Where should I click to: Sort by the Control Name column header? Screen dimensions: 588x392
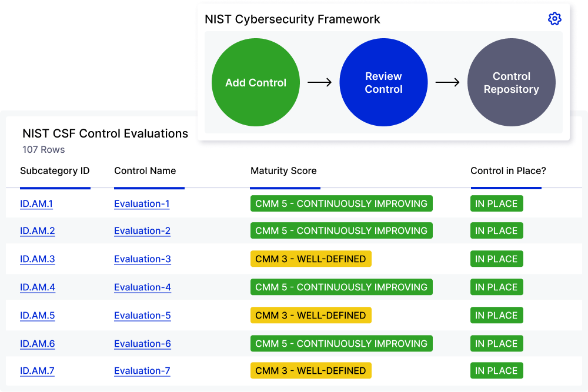coord(145,171)
